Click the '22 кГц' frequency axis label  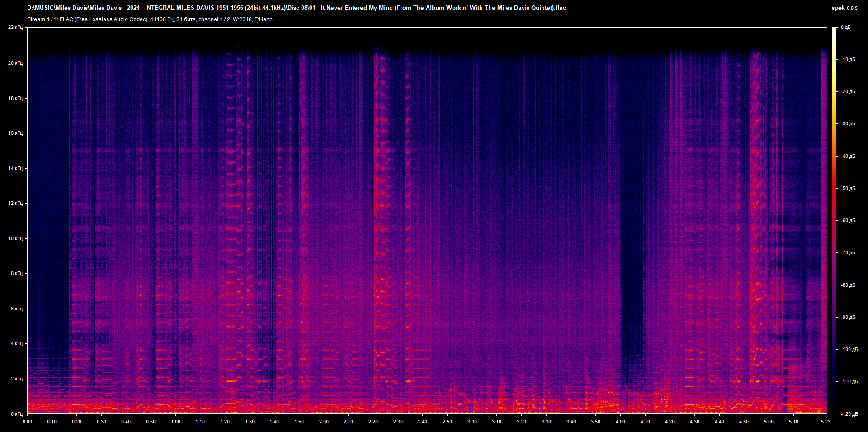(15, 28)
